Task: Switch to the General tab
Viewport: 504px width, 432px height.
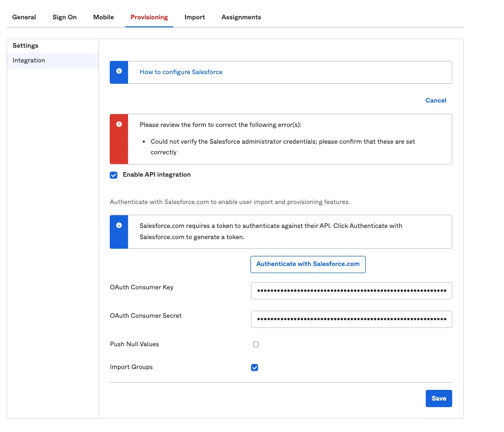Action: [24, 17]
